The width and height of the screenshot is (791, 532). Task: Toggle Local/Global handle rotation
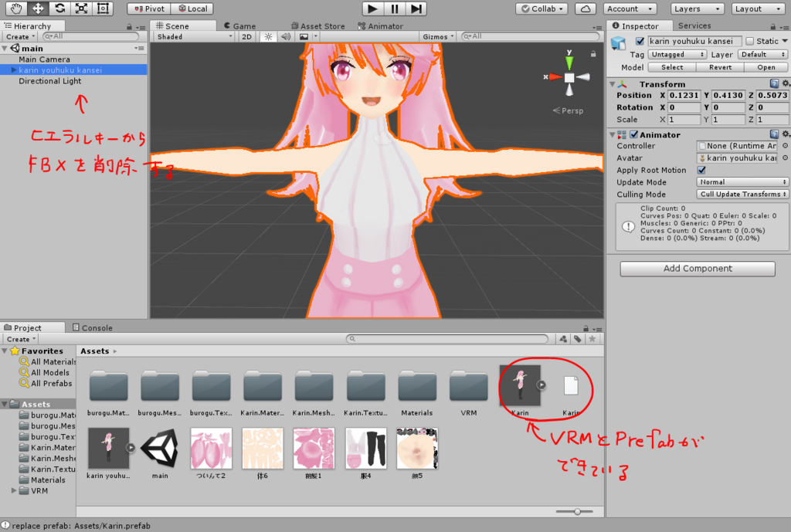tap(192, 8)
